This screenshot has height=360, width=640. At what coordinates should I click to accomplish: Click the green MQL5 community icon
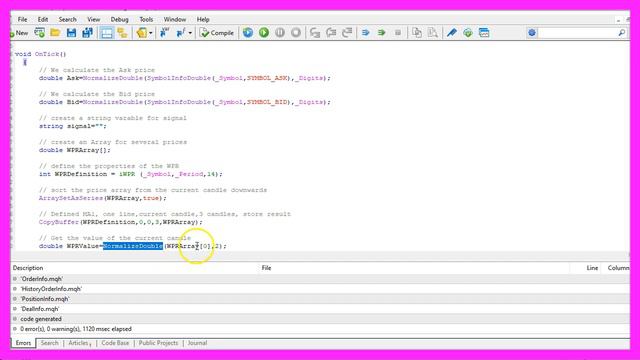coord(468,33)
